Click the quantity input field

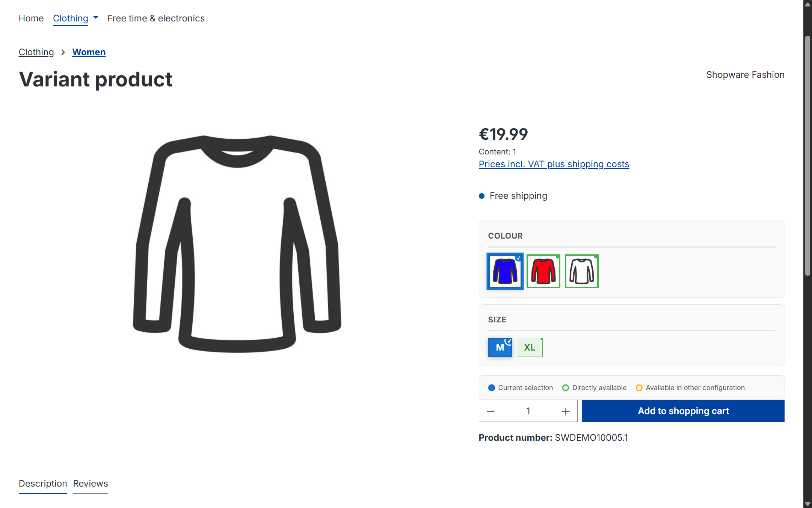528,411
